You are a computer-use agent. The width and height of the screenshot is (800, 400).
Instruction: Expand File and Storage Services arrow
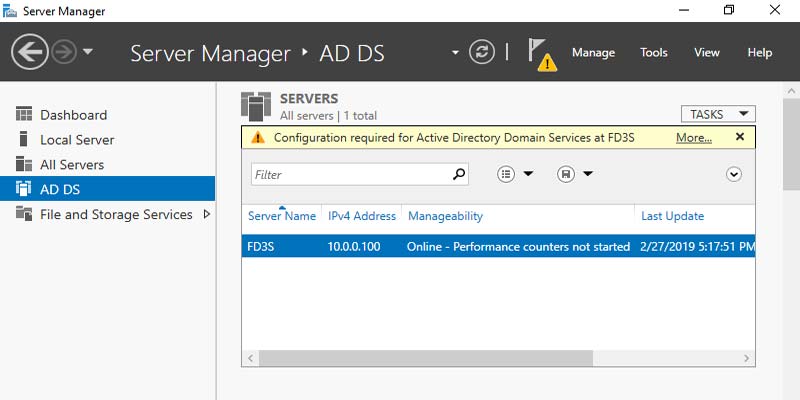coord(207,214)
